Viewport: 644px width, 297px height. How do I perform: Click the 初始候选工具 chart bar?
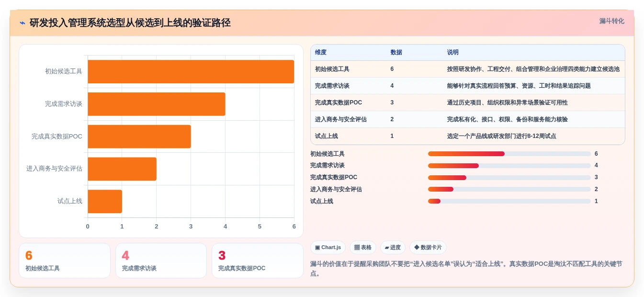[x=191, y=71]
